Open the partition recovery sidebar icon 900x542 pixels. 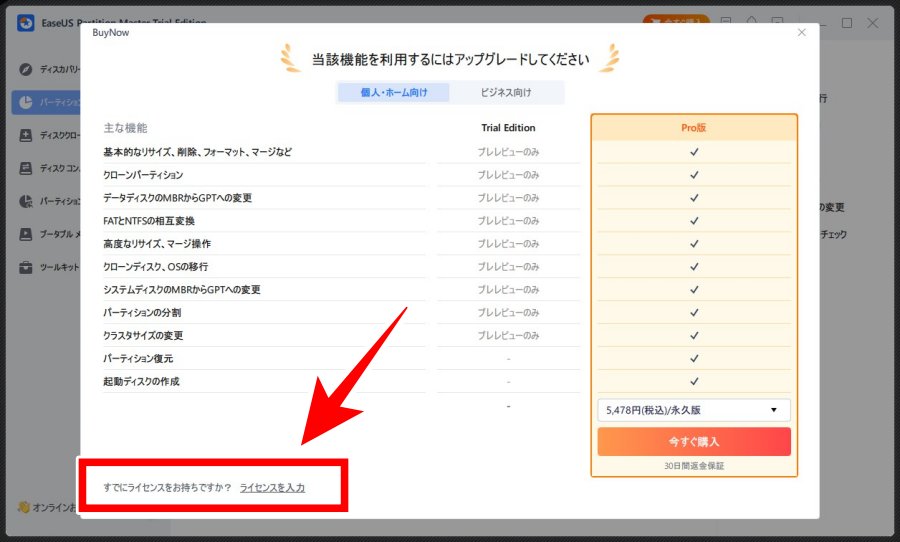click(x=25, y=201)
